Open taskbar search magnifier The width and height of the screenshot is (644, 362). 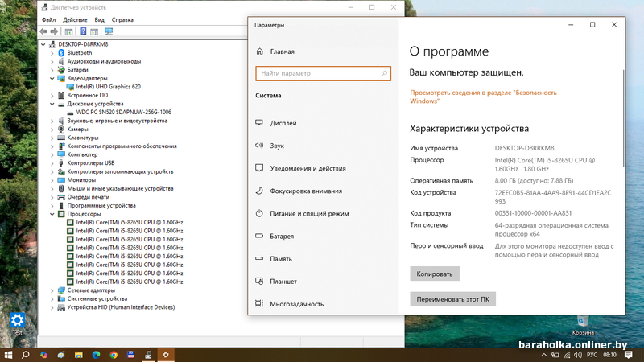(x=26, y=355)
